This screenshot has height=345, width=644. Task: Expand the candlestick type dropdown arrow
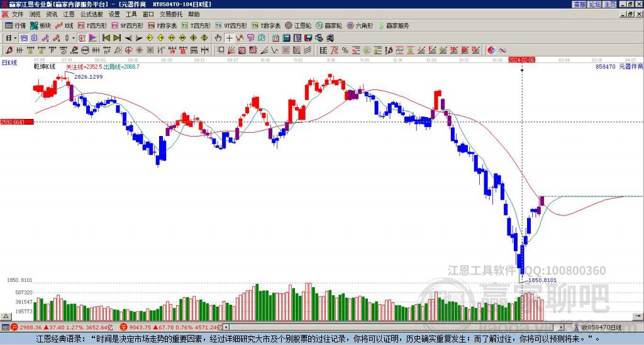coord(74,38)
